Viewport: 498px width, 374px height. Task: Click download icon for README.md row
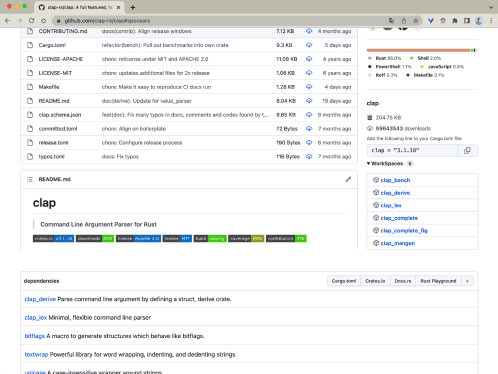(309, 101)
